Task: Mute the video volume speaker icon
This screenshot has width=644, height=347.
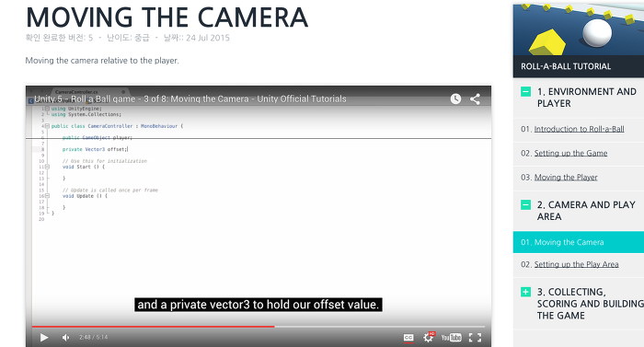Action: click(x=65, y=338)
